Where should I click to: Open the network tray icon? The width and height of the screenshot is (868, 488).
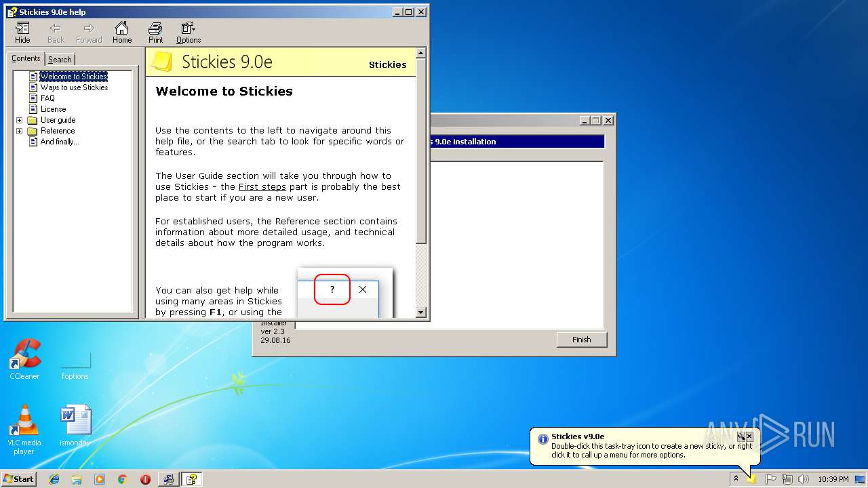(x=787, y=479)
